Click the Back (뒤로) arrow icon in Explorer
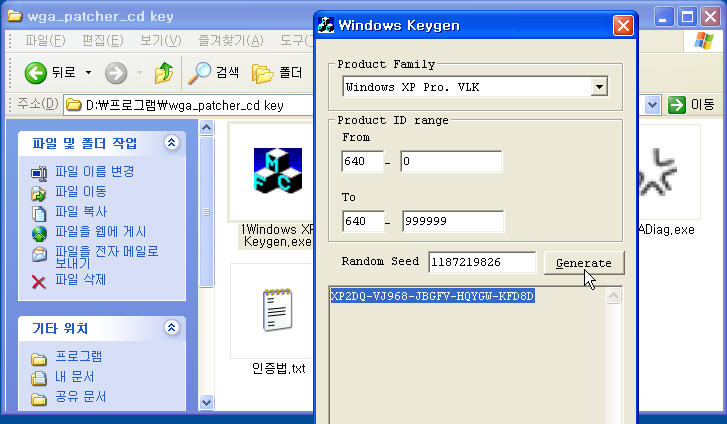The height and width of the screenshot is (424, 727). point(36,73)
